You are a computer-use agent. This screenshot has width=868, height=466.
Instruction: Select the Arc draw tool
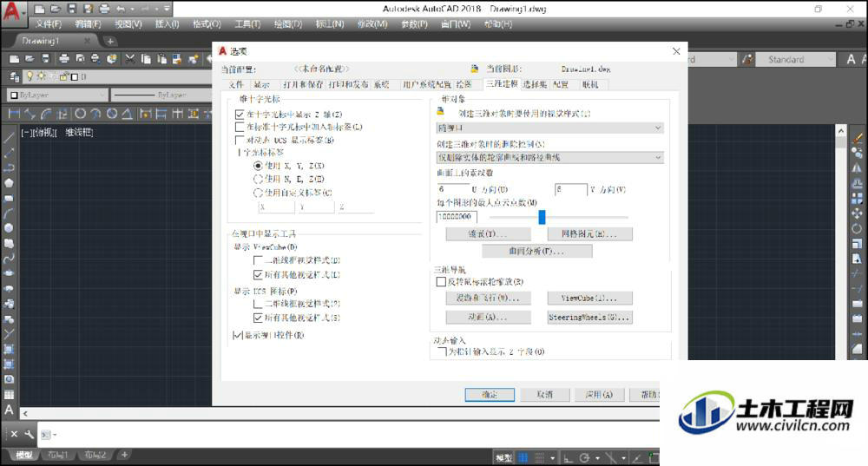tap(9, 213)
